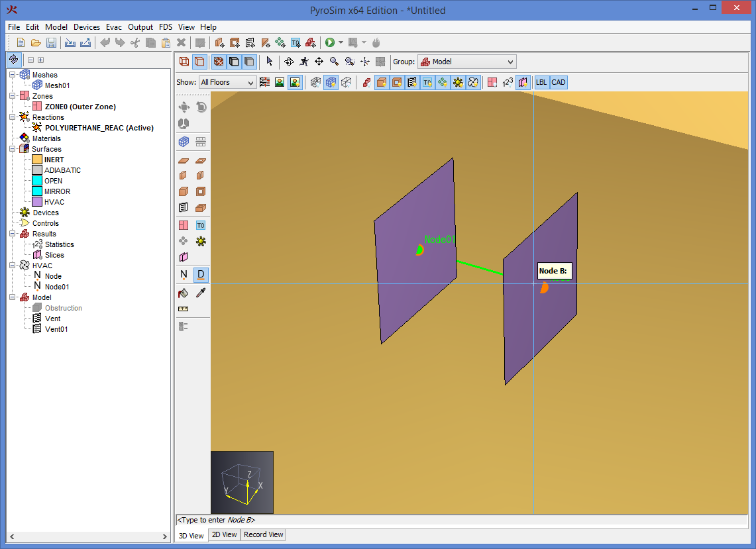
Task: Click the Collapse All tree button
Action: [x=31, y=60]
